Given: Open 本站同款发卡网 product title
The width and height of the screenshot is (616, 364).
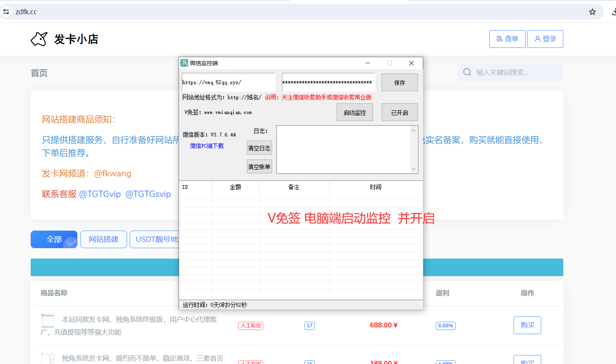Looking at the screenshot, I should pos(129,326).
